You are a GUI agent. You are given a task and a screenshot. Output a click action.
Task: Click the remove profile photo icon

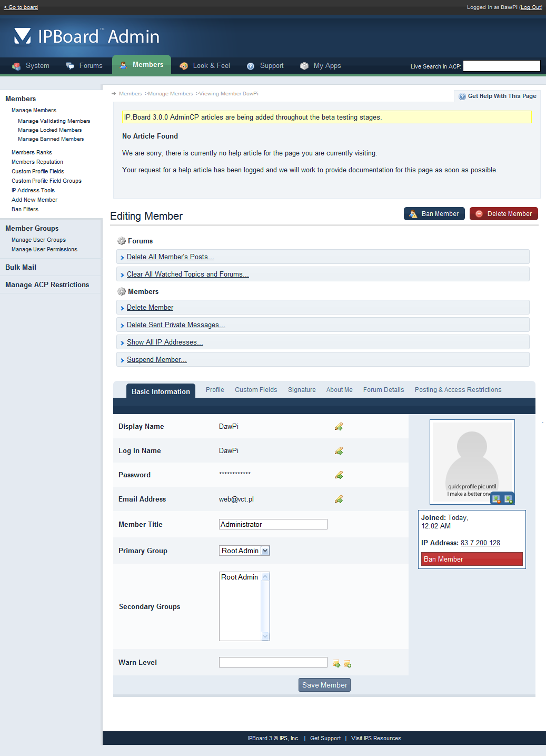pyautogui.click(x=496, y=499)
